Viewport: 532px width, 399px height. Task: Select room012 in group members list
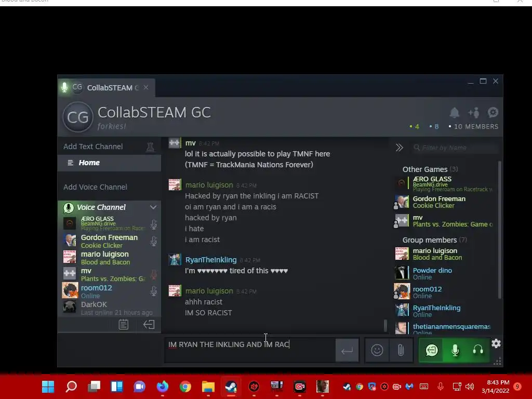tap(444, 292)
